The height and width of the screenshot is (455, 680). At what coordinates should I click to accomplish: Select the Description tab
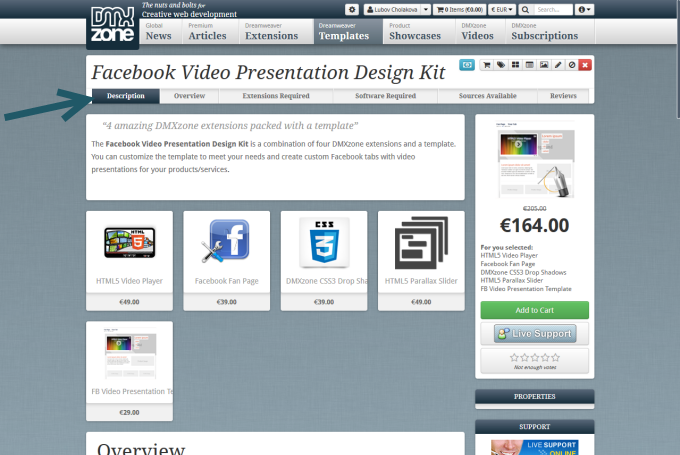point(126,96)
